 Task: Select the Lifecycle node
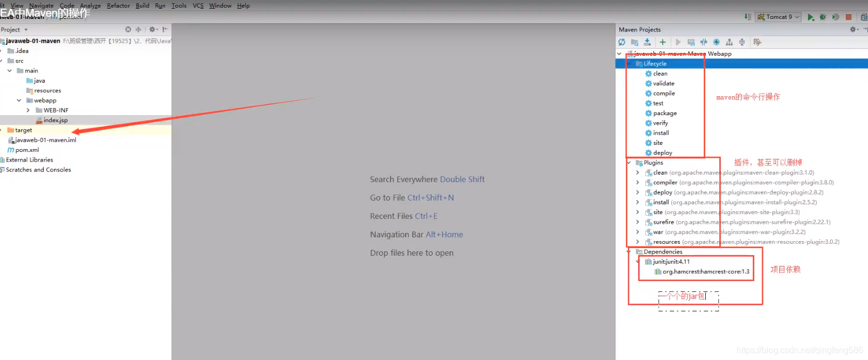point(741,64)
